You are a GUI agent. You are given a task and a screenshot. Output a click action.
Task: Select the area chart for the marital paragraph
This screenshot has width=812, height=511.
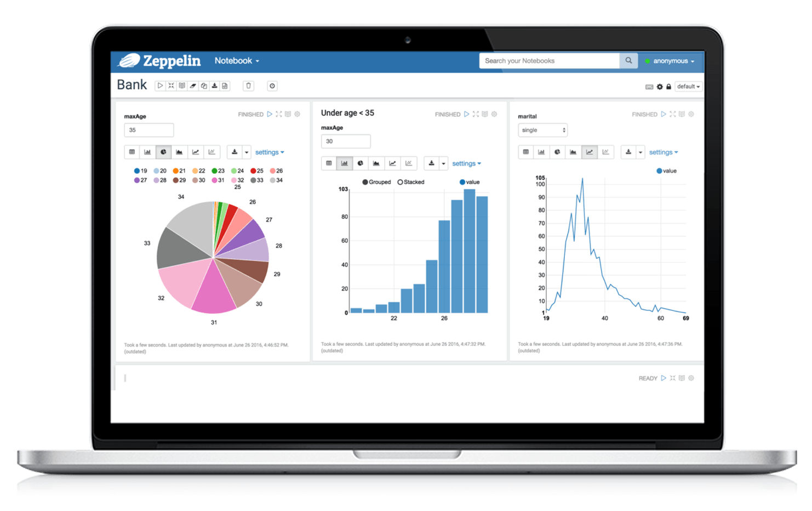(x=573, y=152)
